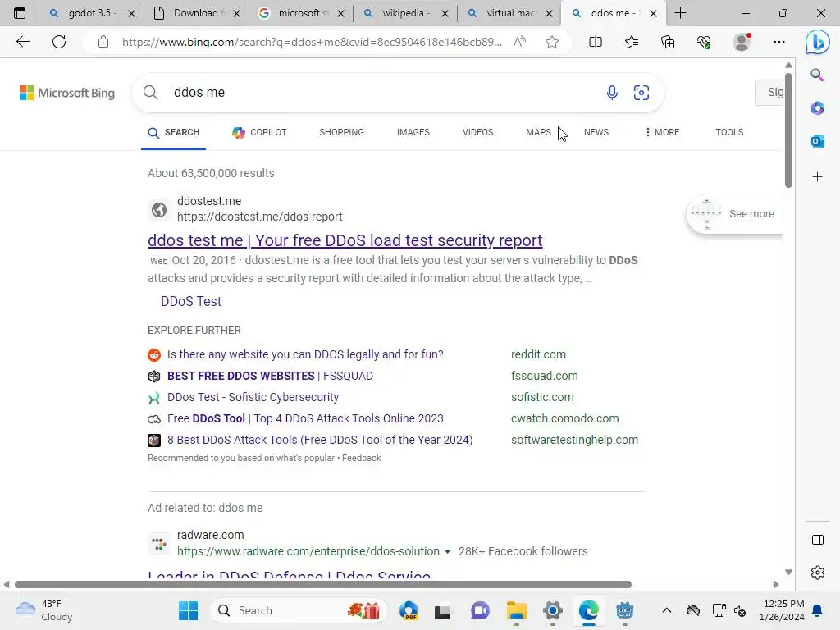
Task: Switch to godot 3.5 tab
Action: tap(89, 13)
